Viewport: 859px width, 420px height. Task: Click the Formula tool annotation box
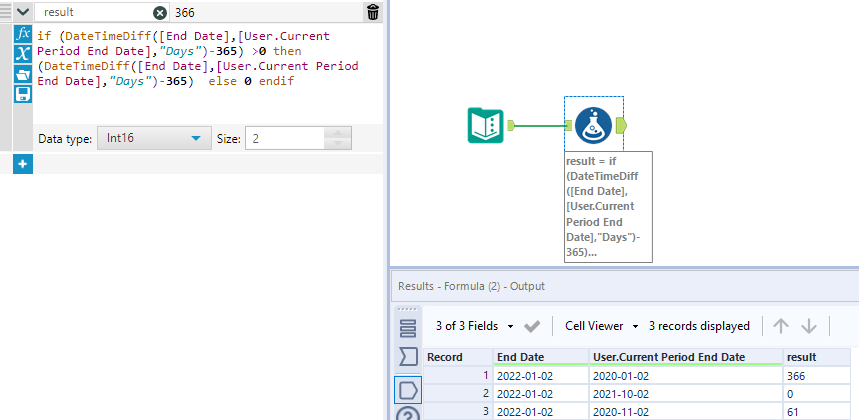tap(608, 206)
